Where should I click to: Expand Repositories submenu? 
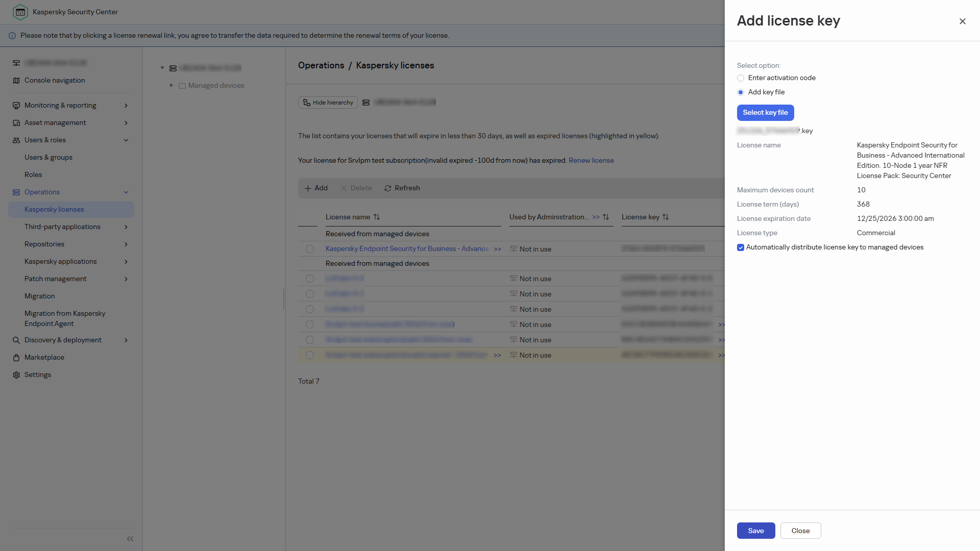pyautogui.click(x=126, y=244)
